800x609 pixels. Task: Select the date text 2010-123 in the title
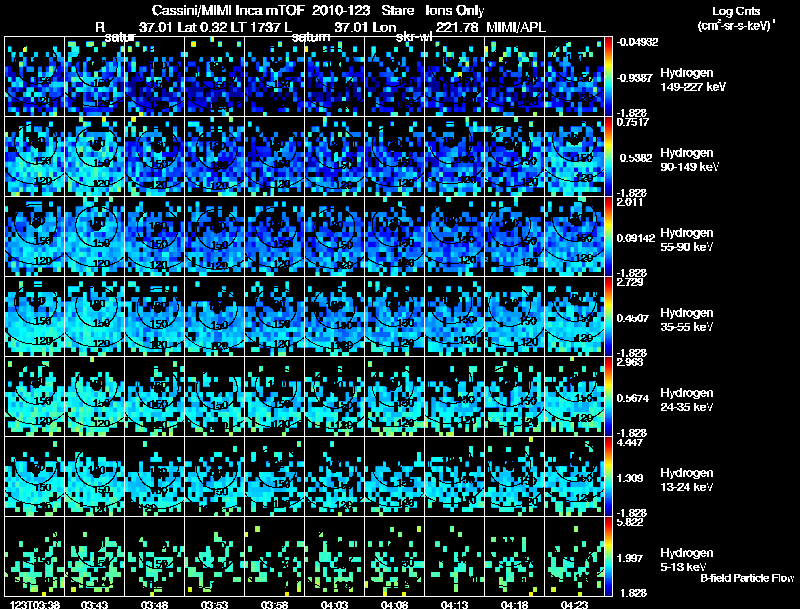[341, 10]
